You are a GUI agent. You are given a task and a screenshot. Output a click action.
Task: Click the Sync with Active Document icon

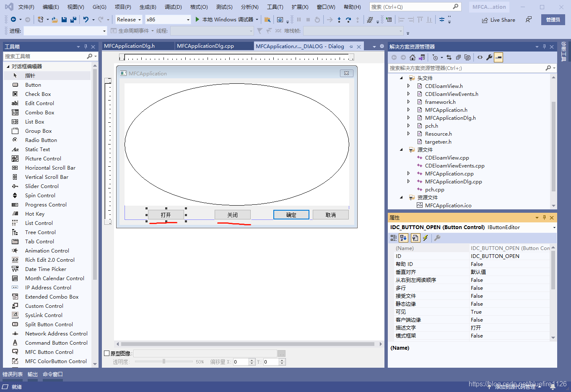449,57
